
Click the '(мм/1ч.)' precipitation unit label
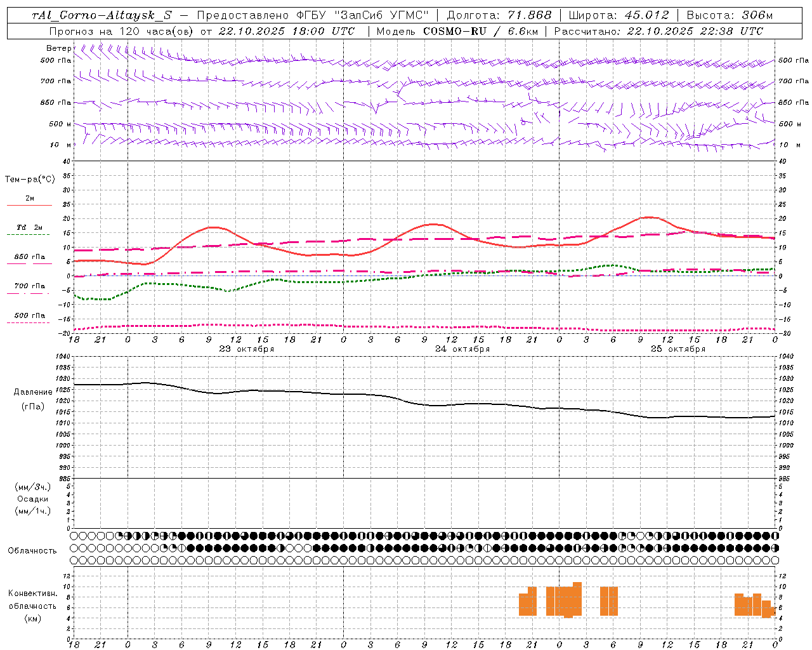pyautogui.click(x=33, y=511)
